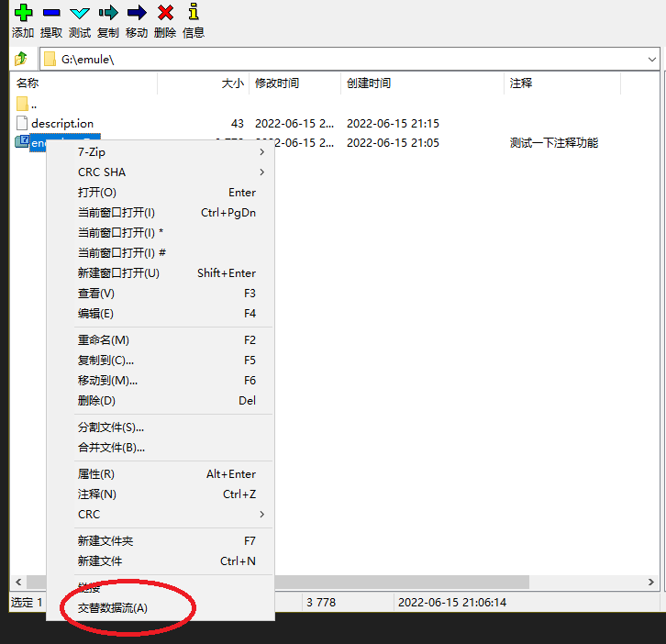This screenshot has height=644, width=666.
Task: Select the parent folder '..' icon
Action: pyautogui.click(x=22, y=104)
